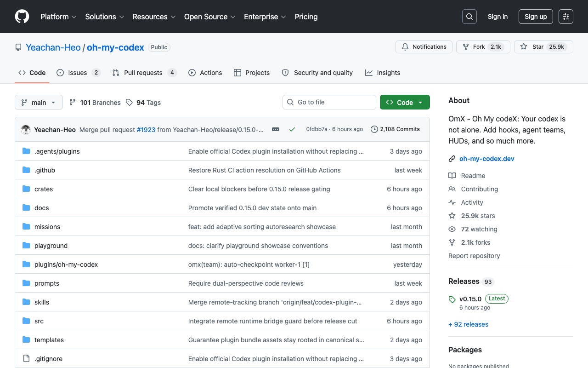Click the tag icon beside 94 Tags
The image size is (588, 368).
point(130,103)
